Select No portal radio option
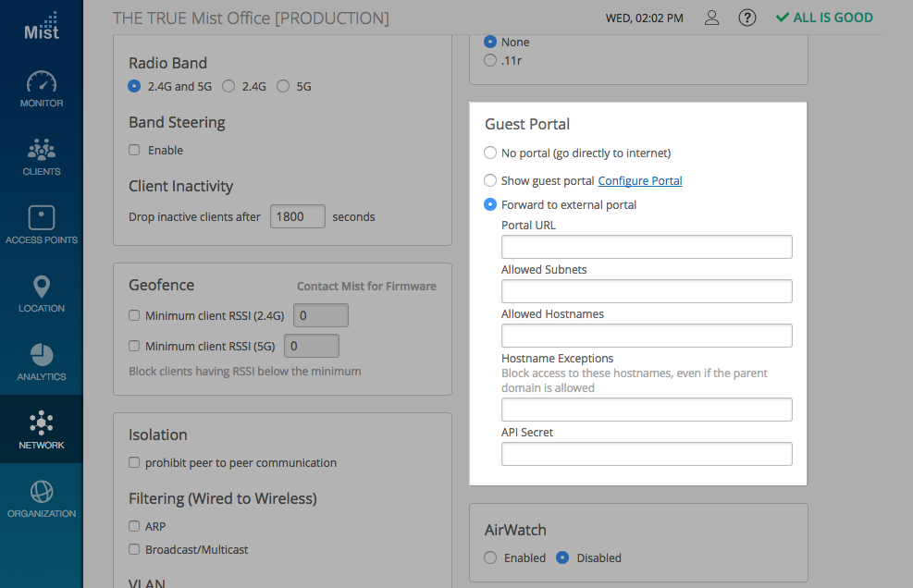 (490, 153)
